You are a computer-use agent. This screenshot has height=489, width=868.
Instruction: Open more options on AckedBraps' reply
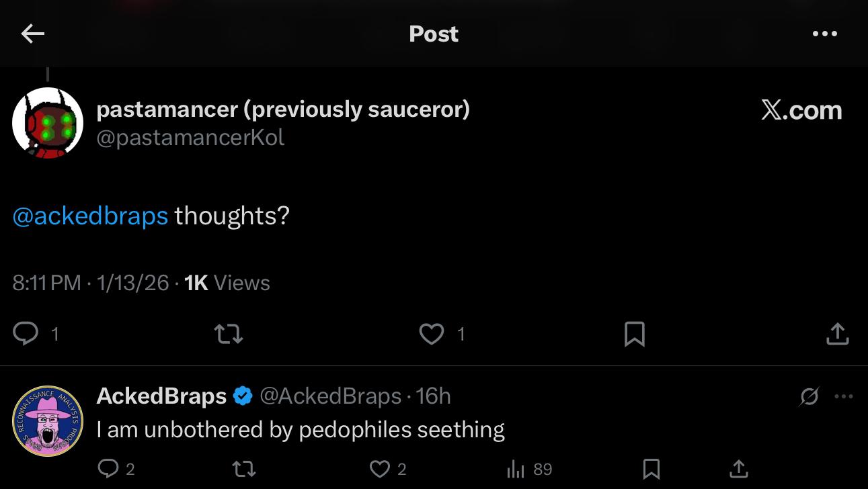pyautogui.click(x=843, y=396)
